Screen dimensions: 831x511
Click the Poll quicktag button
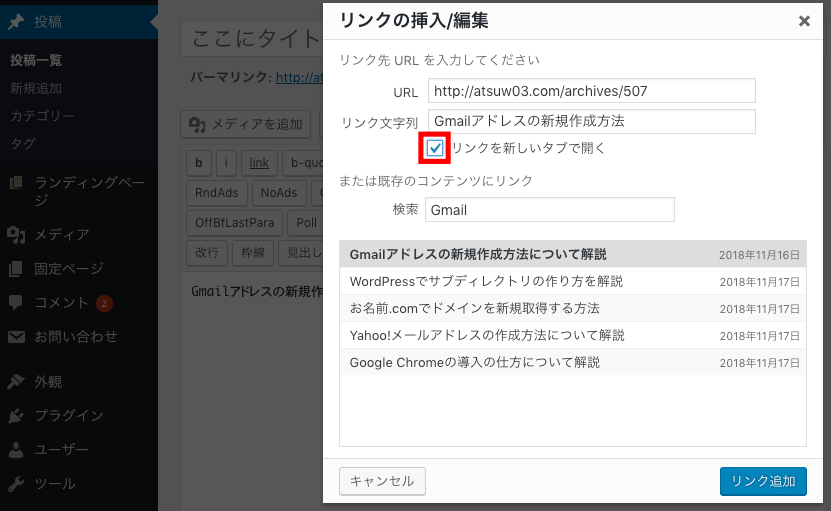pyautogui.click(x=306, y=223)
